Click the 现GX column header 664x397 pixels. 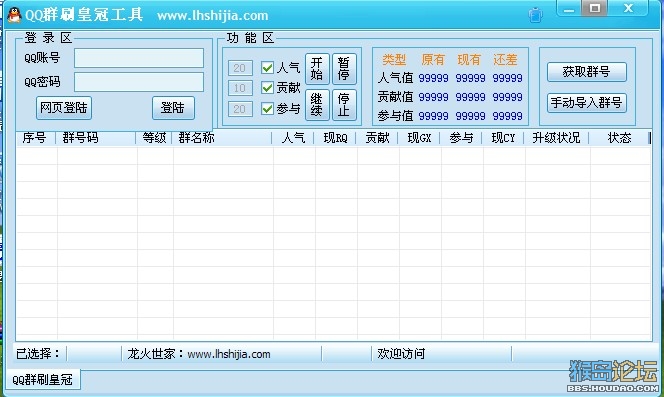click(419, 138)
